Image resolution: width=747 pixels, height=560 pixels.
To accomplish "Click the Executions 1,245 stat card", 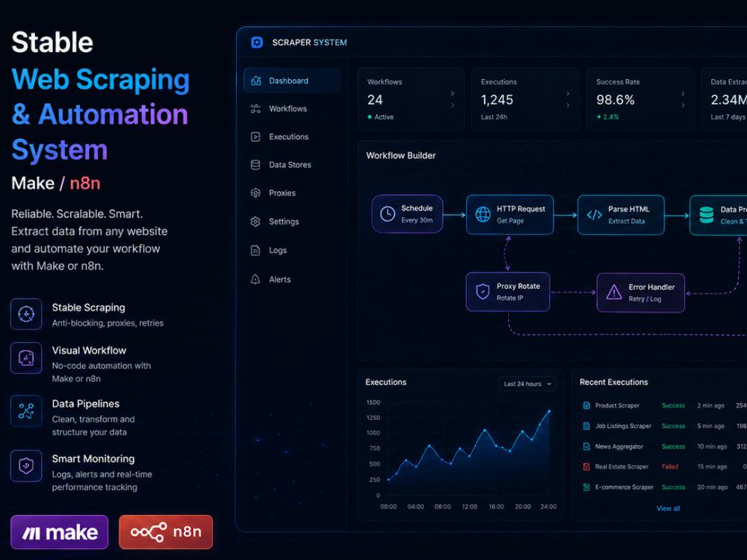I will [x=525, y=99].
